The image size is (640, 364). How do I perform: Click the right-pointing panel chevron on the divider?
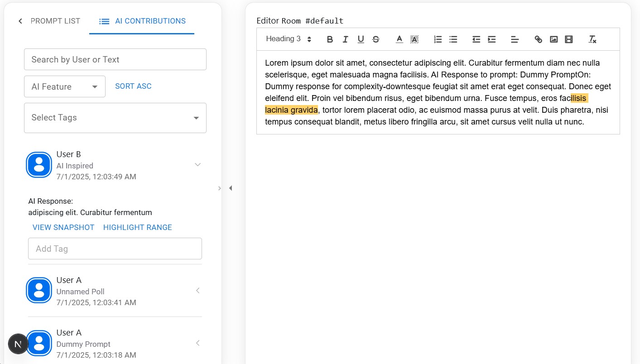220,188
